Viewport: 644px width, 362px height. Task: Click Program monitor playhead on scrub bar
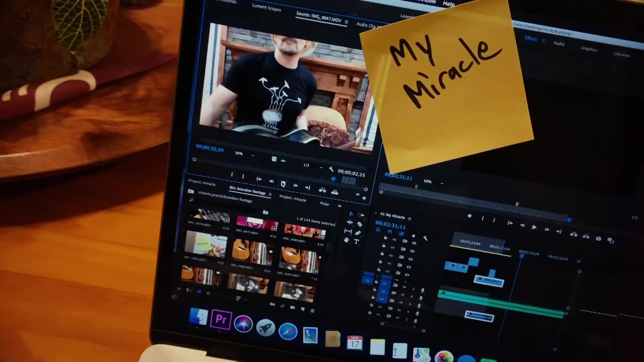(569, 220)
